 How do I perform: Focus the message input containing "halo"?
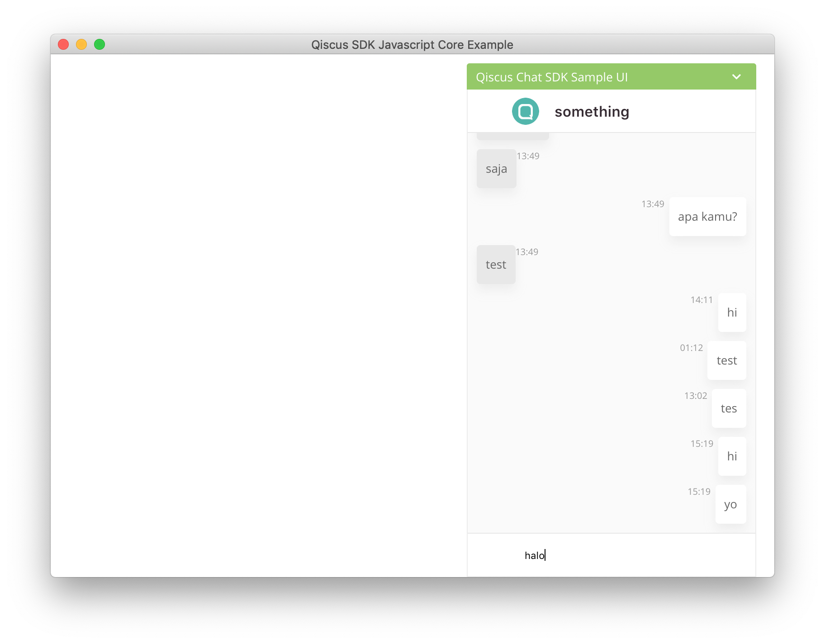pos(611,555)
